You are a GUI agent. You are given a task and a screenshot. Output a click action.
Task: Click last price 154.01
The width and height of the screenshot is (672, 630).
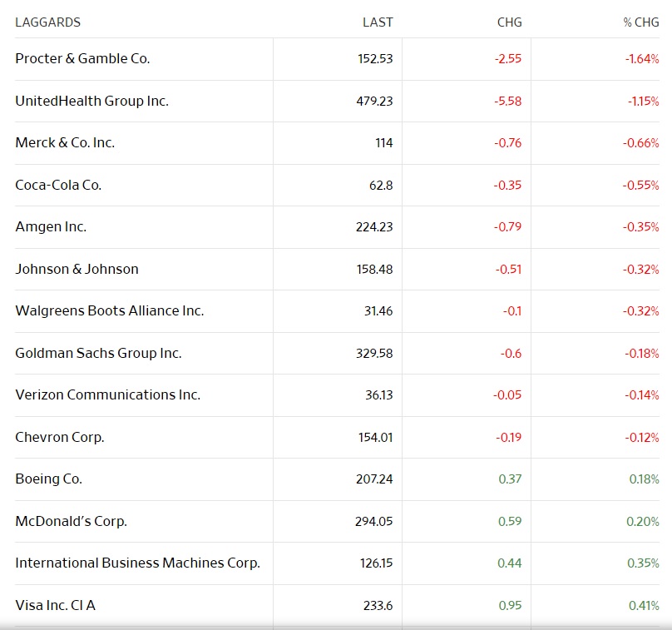[375, 438]
